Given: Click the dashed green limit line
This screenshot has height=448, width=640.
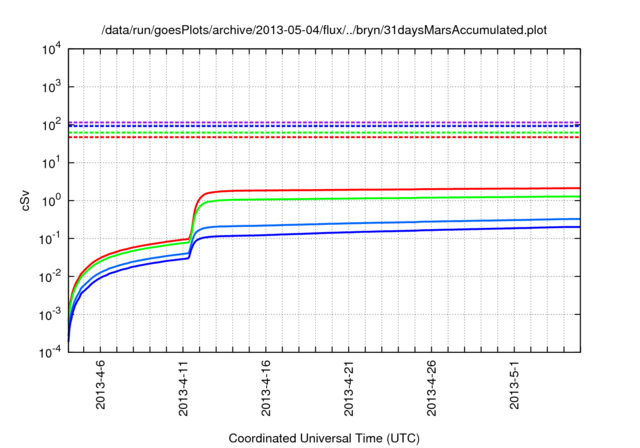Looking at the screenshot, I should [x=324, y=133].
